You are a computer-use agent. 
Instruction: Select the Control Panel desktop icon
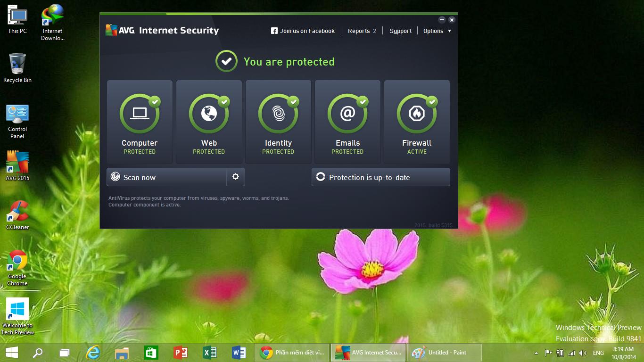coord(17,122)
